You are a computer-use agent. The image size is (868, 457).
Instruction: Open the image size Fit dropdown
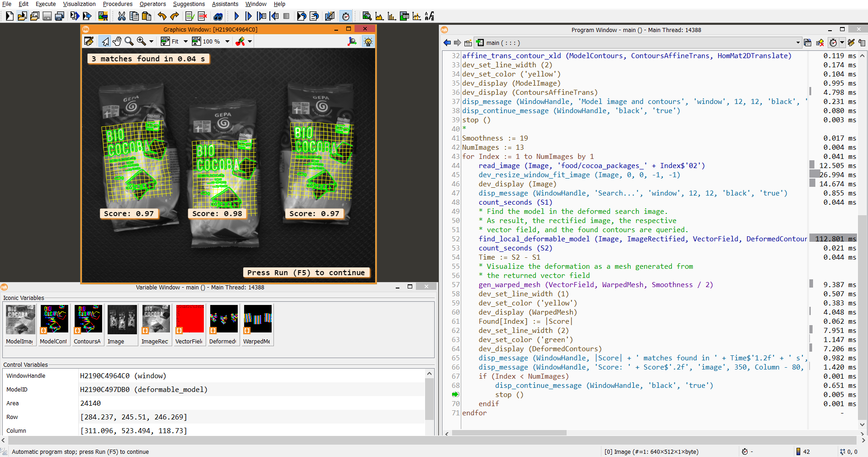click(185, 41)
